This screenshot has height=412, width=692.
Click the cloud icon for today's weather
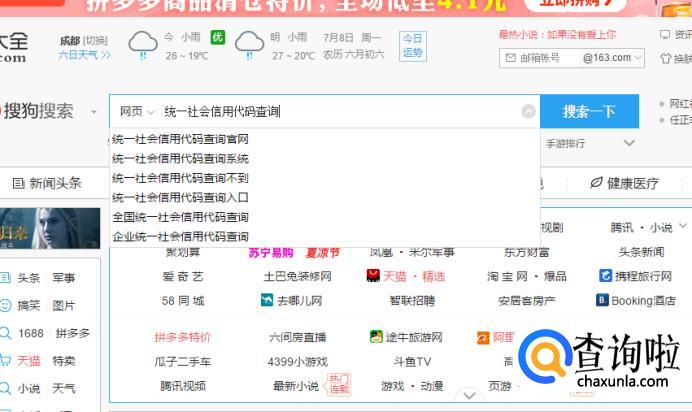(143, 45)
